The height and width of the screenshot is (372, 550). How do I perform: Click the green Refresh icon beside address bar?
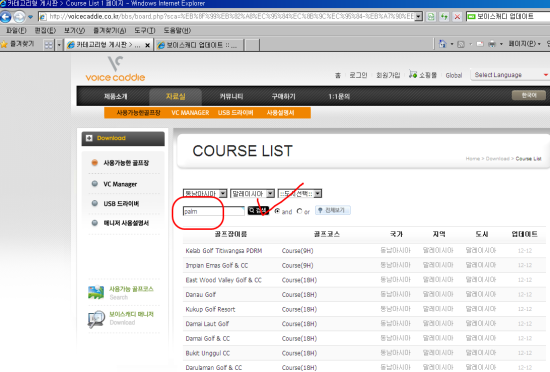(x=444, y=16)
